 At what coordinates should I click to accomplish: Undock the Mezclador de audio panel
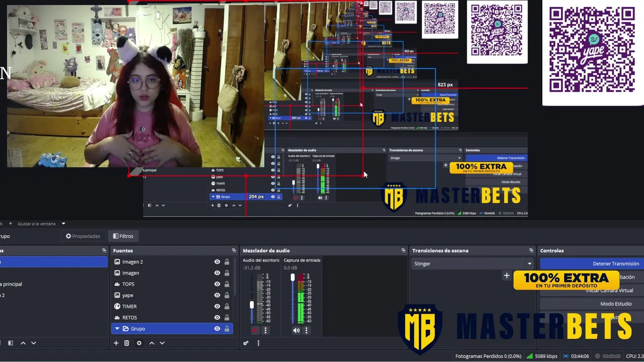tap(403, 250)
